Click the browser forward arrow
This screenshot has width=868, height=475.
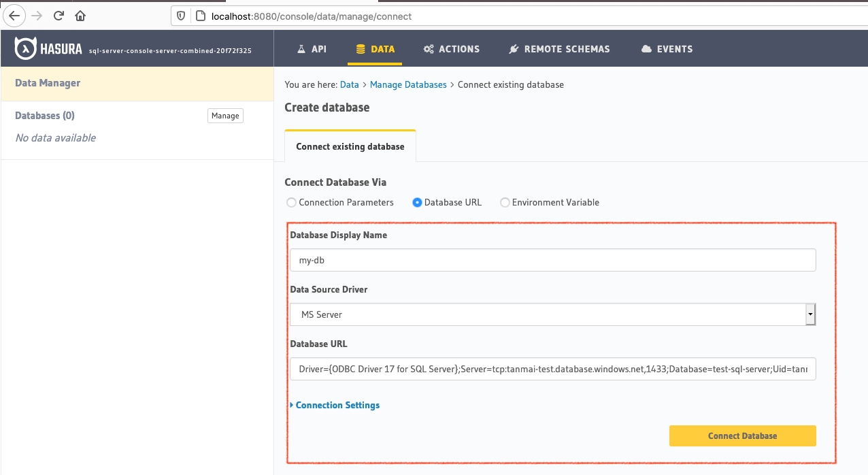[37, 16]
